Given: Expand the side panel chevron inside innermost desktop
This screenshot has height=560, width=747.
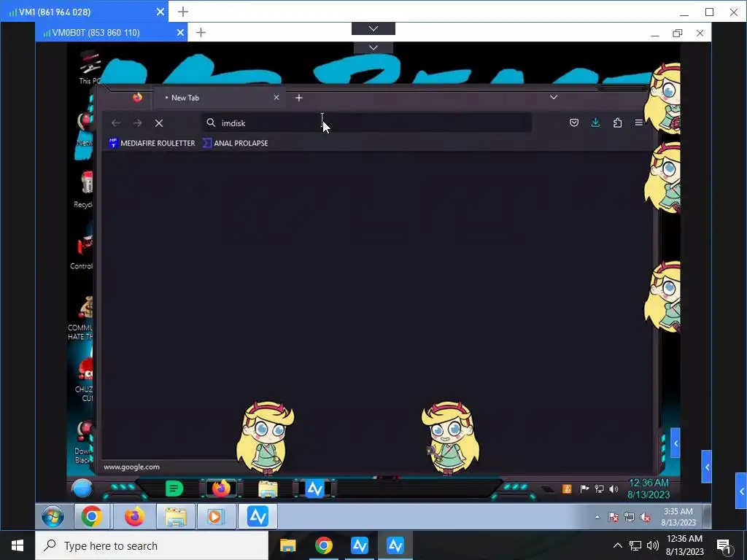Looking at the screenshot, I should (676, 443).
